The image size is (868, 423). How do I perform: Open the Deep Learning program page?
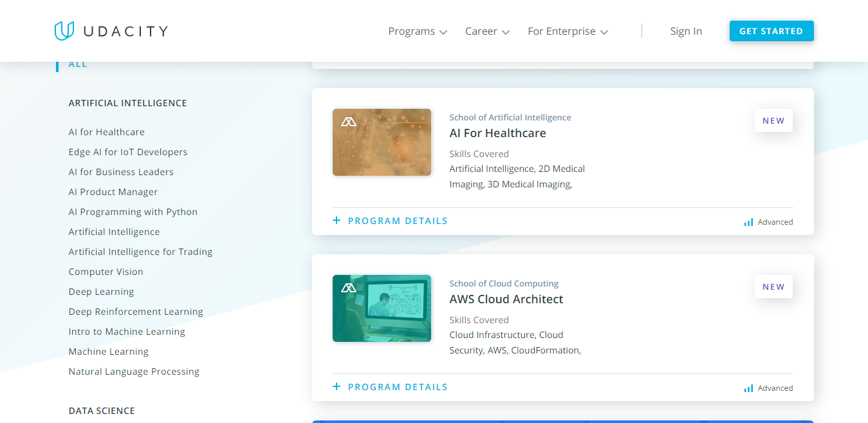(x=101, y=291)
